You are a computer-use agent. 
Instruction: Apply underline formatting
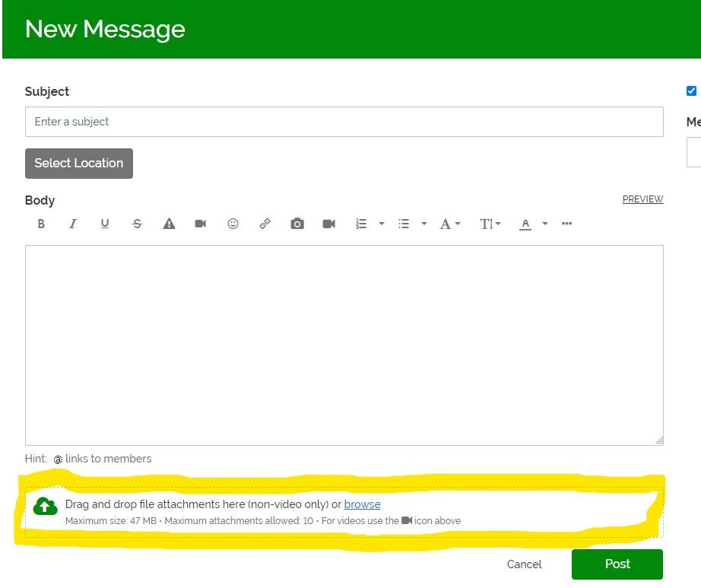click(x=105, y=224)
